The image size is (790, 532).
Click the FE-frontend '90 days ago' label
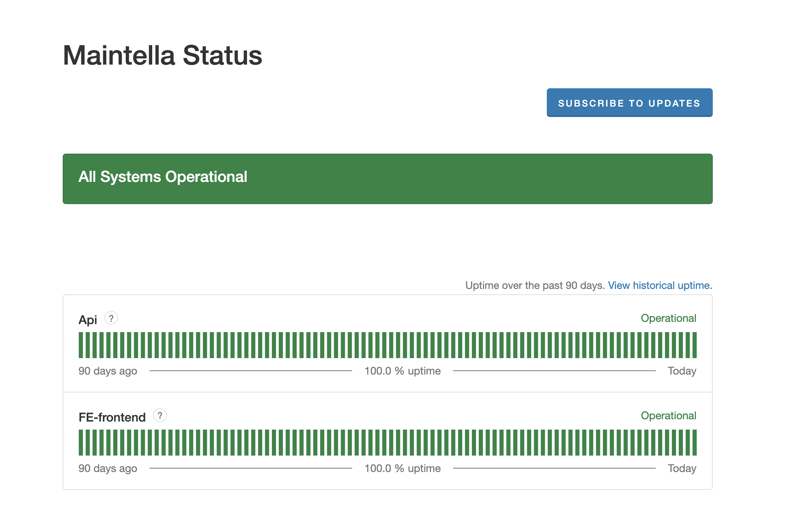coord(108,469)
